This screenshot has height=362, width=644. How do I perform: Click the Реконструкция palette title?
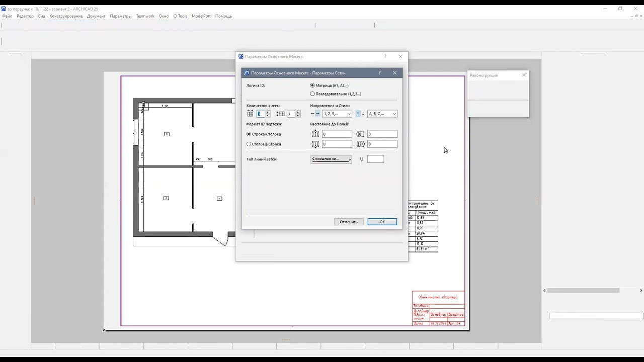(x=484, y=75)
